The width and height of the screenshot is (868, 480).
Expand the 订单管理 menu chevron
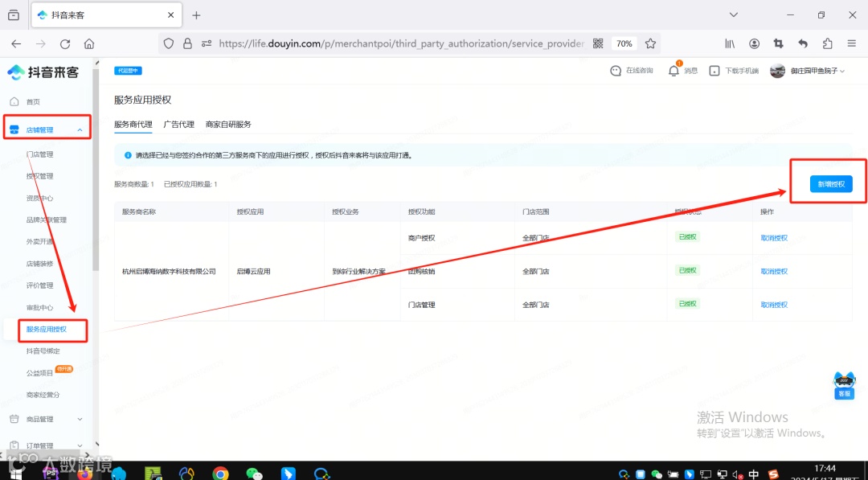coord(80,445)
